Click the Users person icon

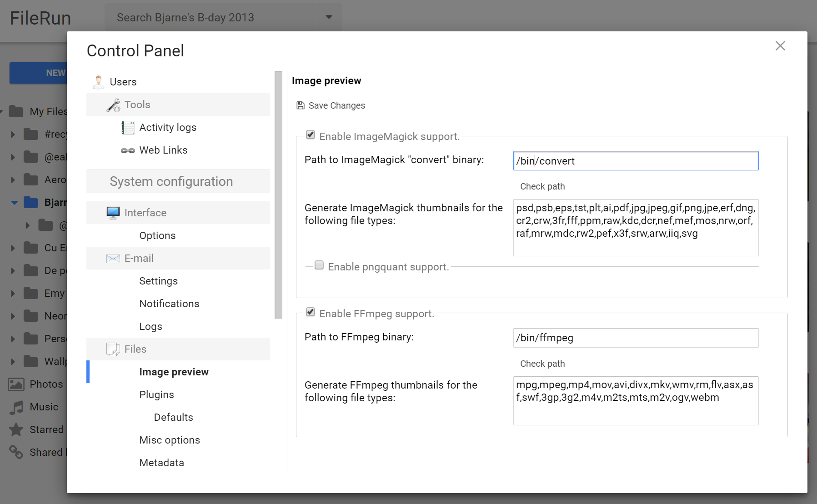(98, 82)
